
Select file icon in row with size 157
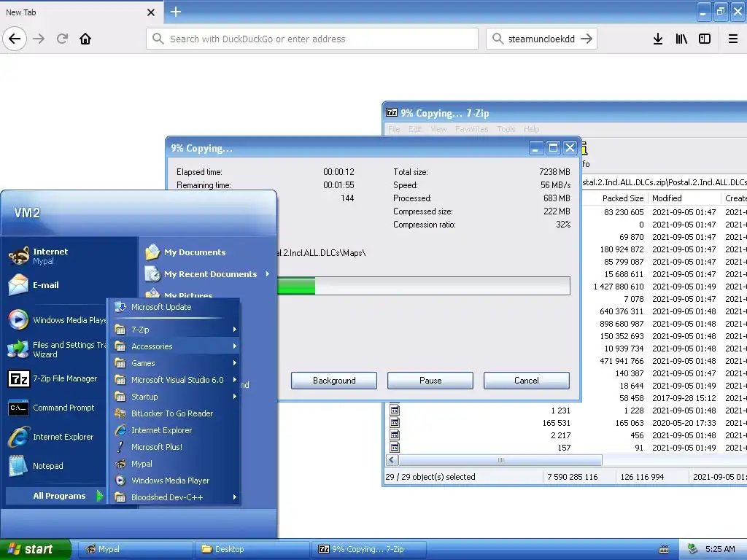click(x=395, y=447)
